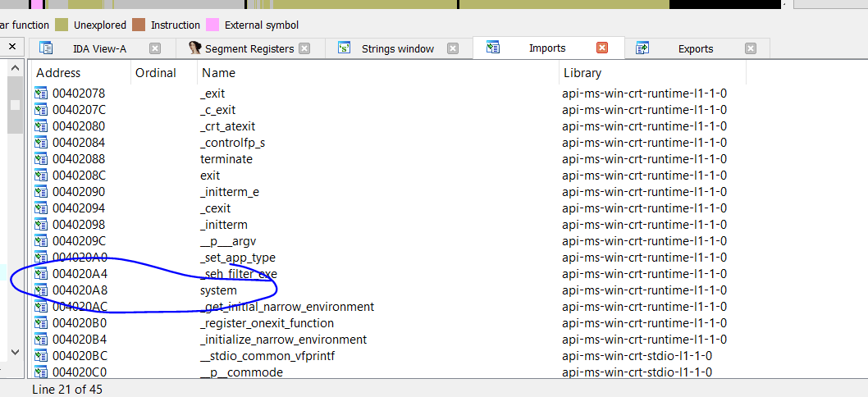Click the left panel scroll down arrow
Image resolution: width=868 pixels, height=397 pixels.
click(x=15, y=352)
